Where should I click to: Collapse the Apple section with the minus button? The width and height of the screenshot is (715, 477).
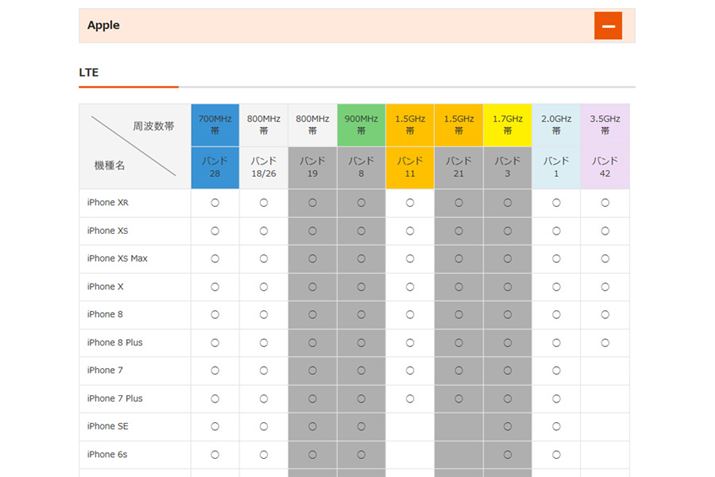(607, 26)
